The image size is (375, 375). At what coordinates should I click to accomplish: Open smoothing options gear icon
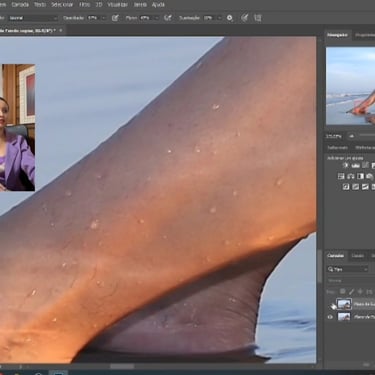tap(230, 18)
